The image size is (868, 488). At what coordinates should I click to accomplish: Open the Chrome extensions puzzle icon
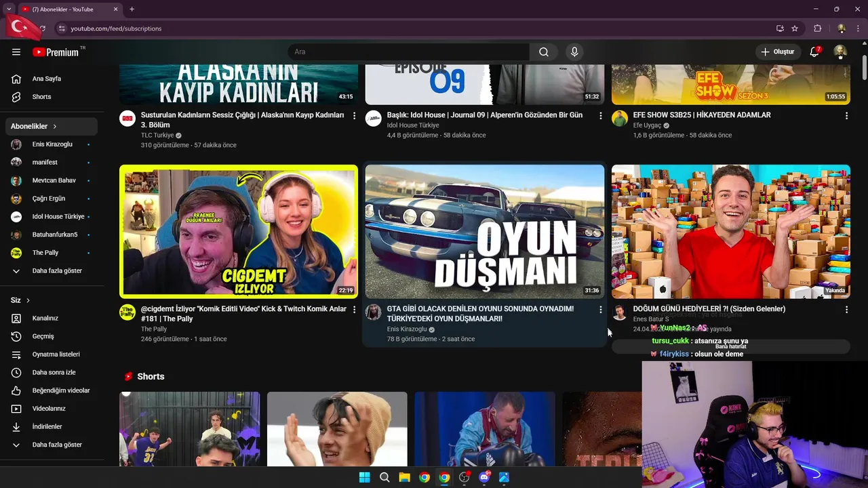click(818, 28)
